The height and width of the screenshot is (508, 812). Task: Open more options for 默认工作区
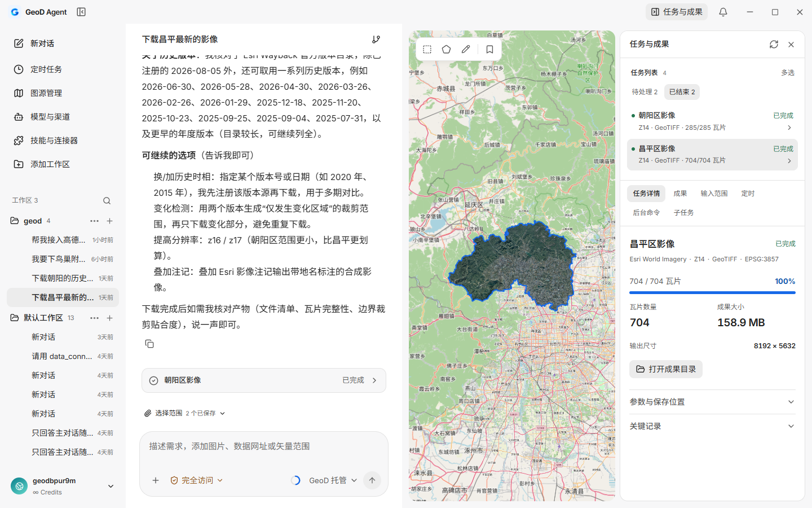click(94, 318)
